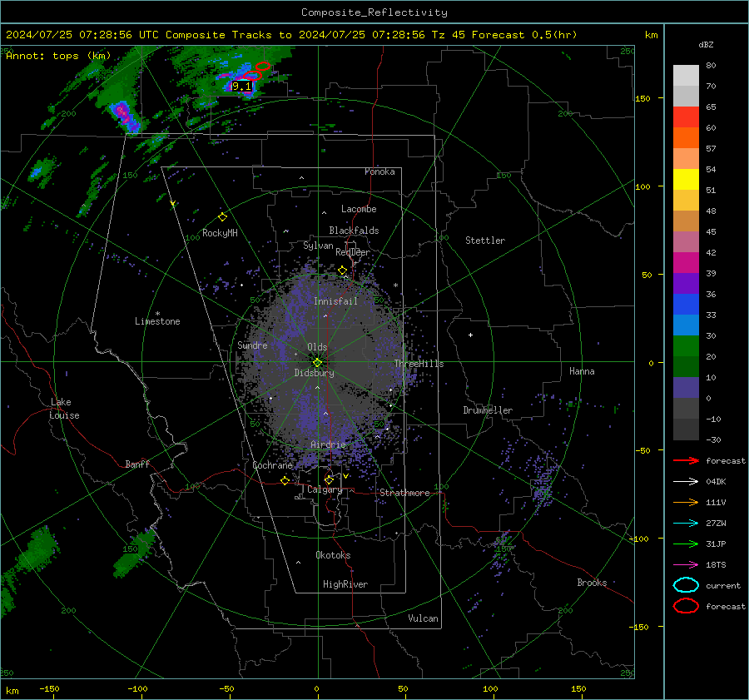Click the yellow diamond marker above Calgary

pyautogui.click(x=329, y=479)
